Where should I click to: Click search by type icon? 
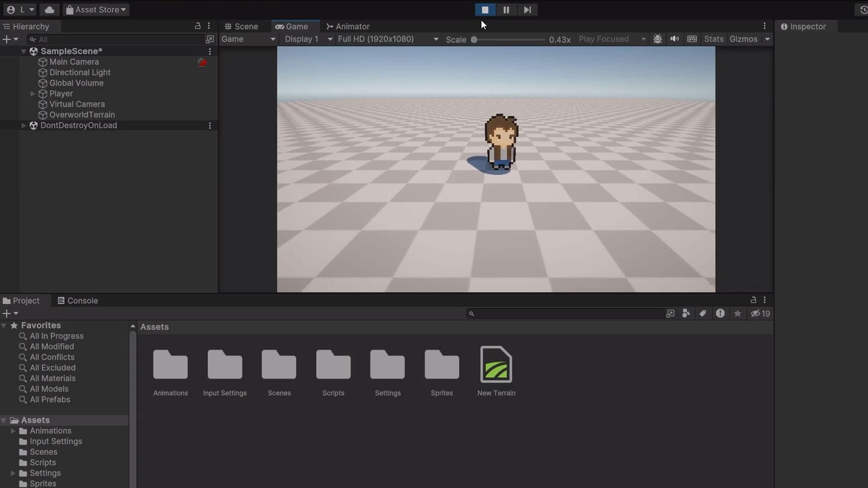[x=686, y=314]
